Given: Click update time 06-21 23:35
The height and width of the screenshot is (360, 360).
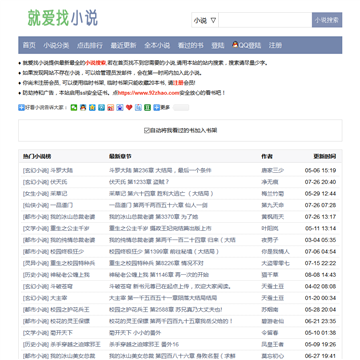Looking at the screenshot, I should coord(320,321).
